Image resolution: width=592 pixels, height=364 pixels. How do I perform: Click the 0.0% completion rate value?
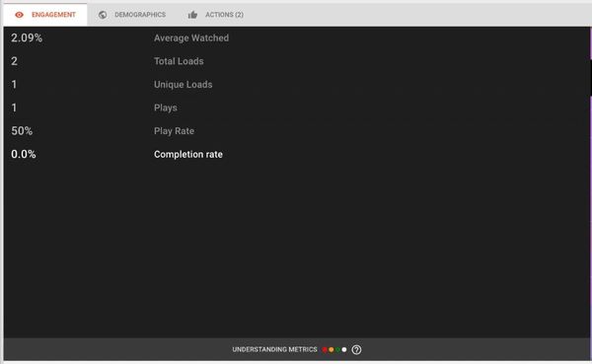coord(24,154)
